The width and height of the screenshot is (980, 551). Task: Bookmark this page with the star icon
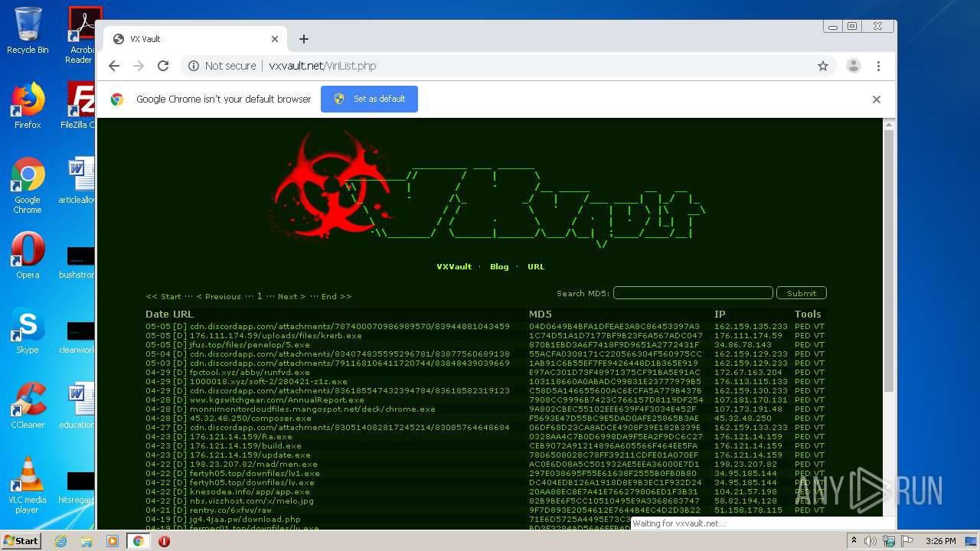(x=823, y=66)
